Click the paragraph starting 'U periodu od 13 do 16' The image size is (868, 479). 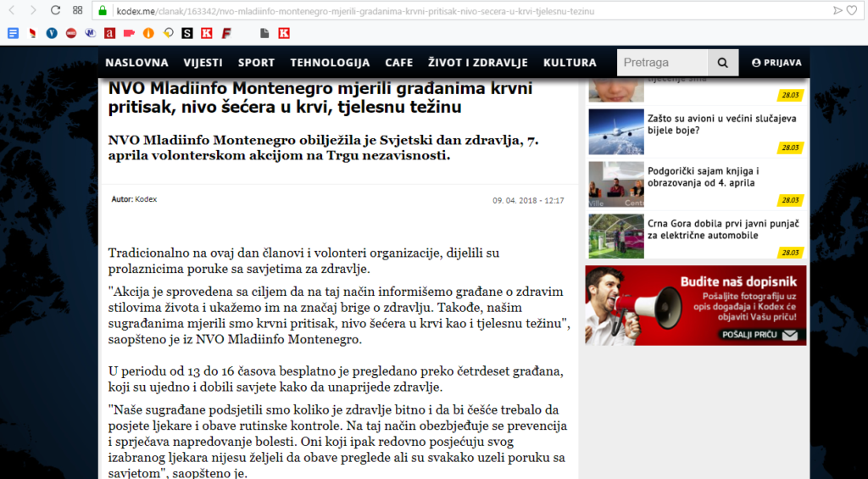pos(336,378)
